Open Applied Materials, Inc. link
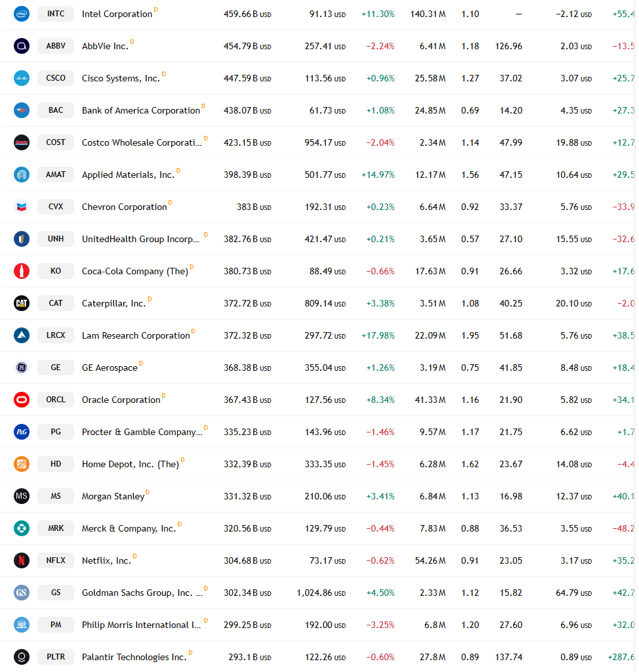Image resolution: width=639 pixels, height=672 pixels. pos(128,175)
